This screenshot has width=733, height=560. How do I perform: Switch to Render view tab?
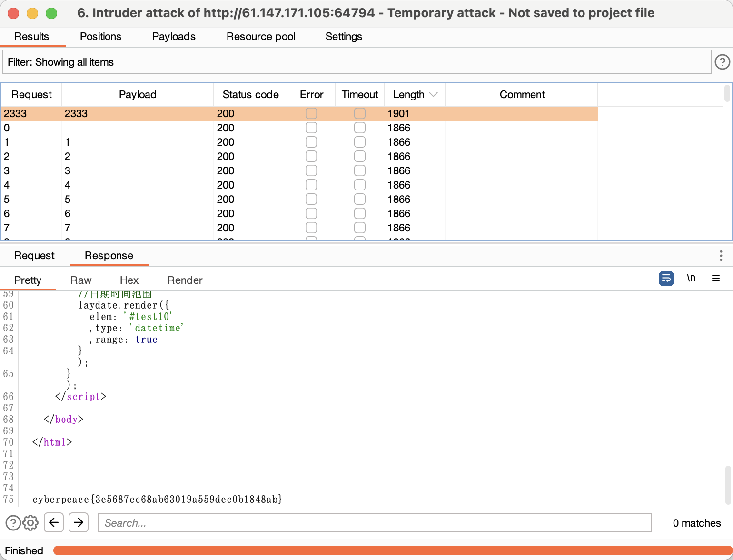[185, 280]
